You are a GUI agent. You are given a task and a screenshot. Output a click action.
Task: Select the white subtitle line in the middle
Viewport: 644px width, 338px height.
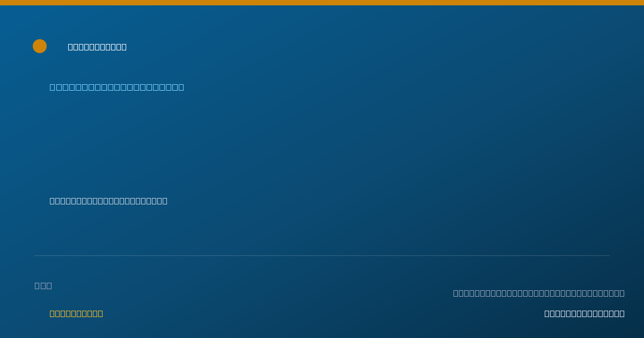click(x=108, y=201)
